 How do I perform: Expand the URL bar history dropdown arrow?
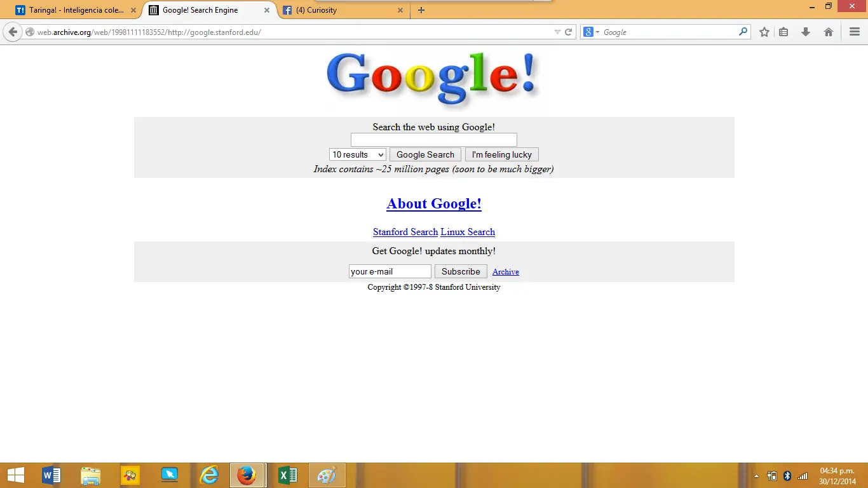click(557, 32)
